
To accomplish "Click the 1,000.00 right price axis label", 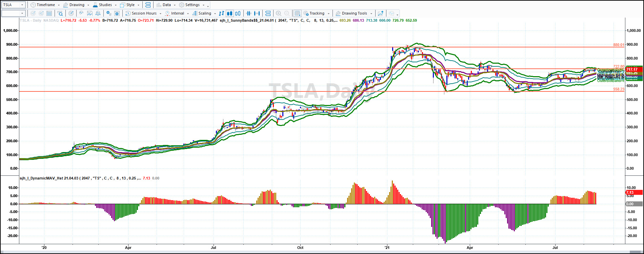I will tap(634, 30).
